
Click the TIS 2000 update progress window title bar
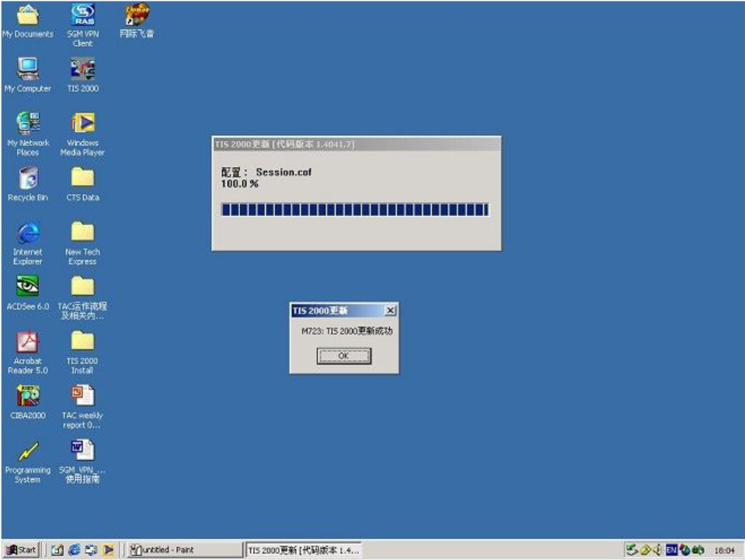click(x=357, y=144)
